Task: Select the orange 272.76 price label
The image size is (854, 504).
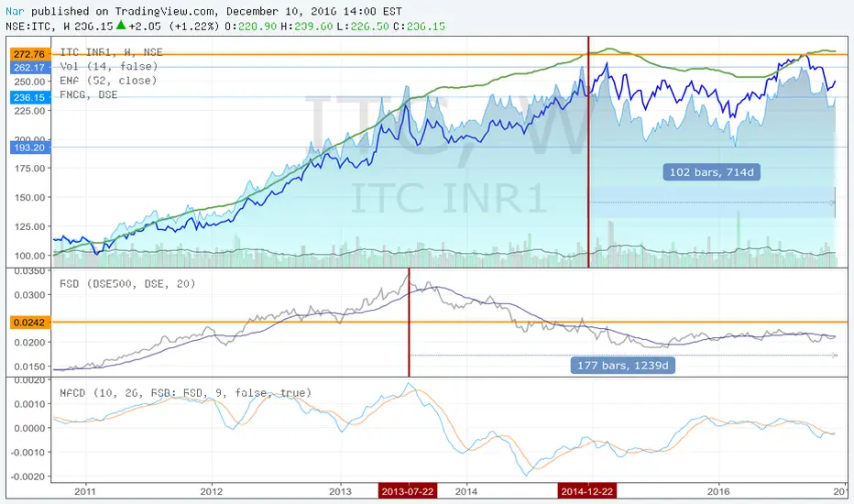Action: click(30, 54)
